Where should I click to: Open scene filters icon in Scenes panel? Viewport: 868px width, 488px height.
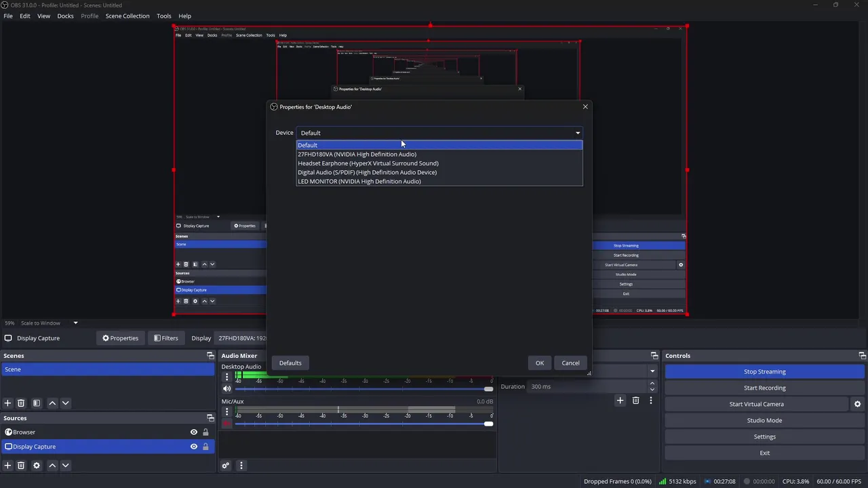(37, 403)
